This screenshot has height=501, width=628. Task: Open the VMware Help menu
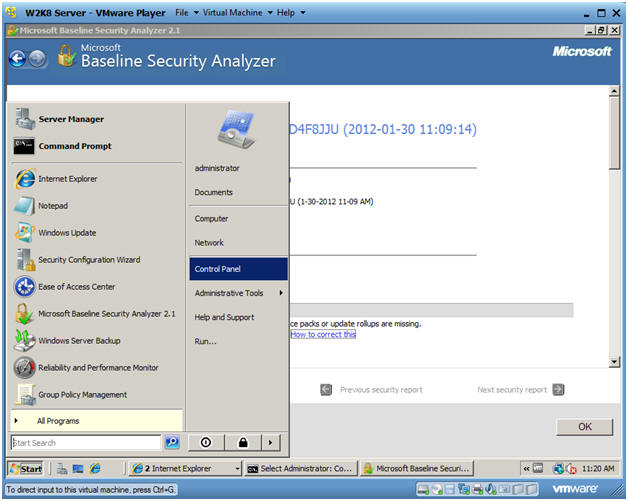point(291,12)
